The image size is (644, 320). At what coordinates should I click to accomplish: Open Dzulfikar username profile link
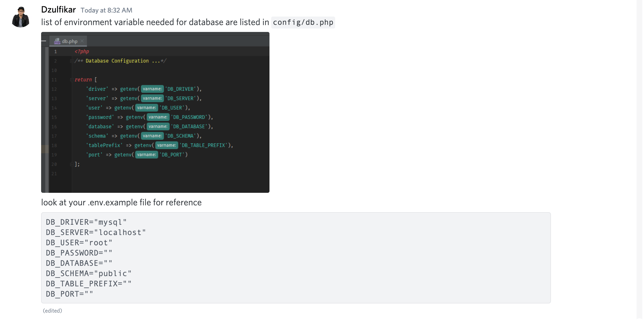coord(59,10)
